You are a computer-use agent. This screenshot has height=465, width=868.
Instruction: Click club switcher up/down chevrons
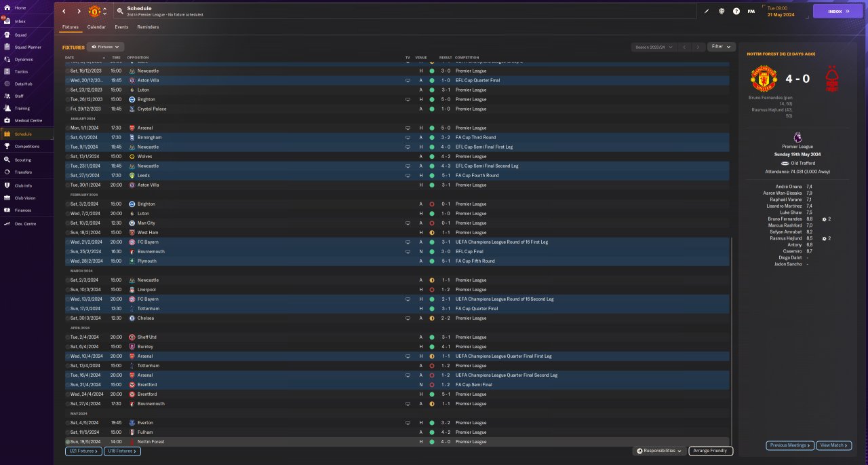(x=104, y=12)
